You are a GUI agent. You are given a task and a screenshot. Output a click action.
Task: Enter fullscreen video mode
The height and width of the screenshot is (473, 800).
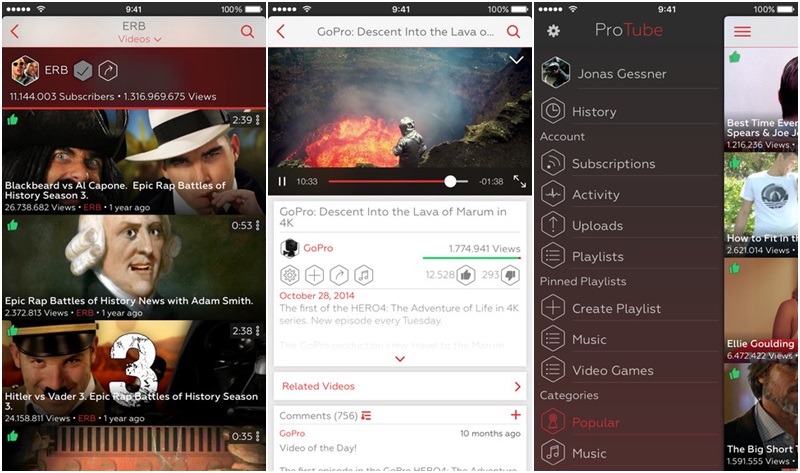(x=519, y=181)
